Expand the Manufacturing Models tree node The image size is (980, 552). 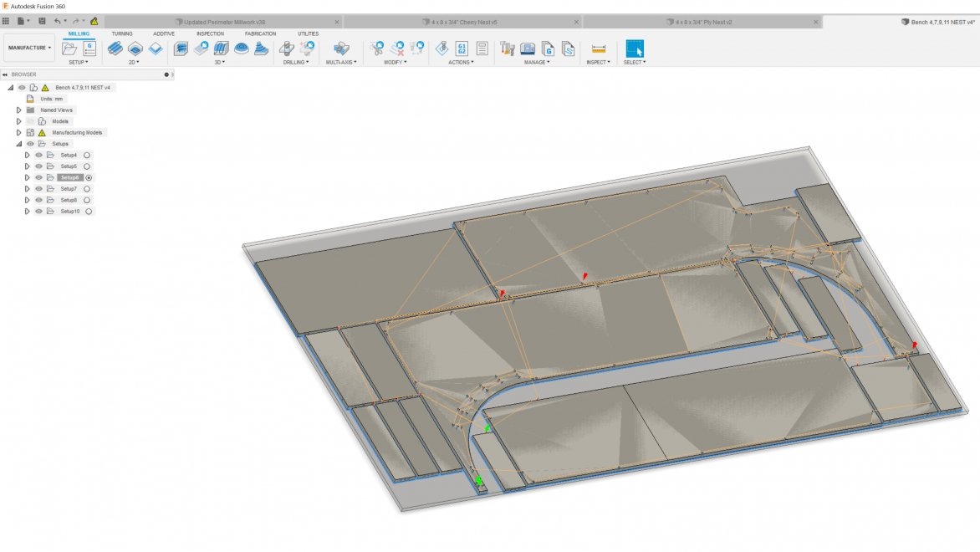pos(18,132)
